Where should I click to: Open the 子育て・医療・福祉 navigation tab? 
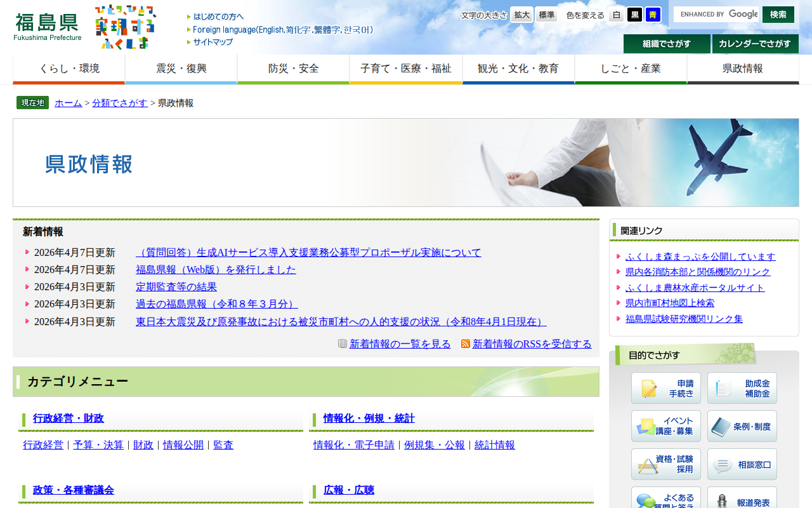(406, 69)
